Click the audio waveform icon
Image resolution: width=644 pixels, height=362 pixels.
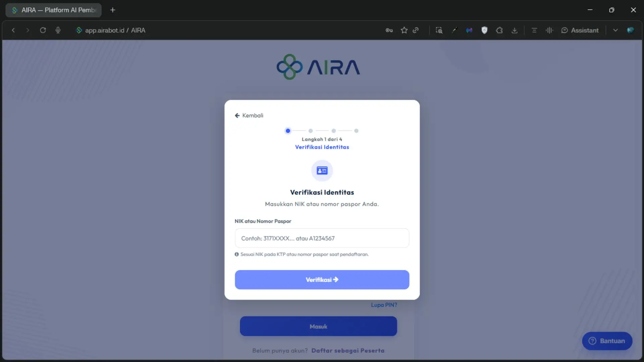coord(549,30)
